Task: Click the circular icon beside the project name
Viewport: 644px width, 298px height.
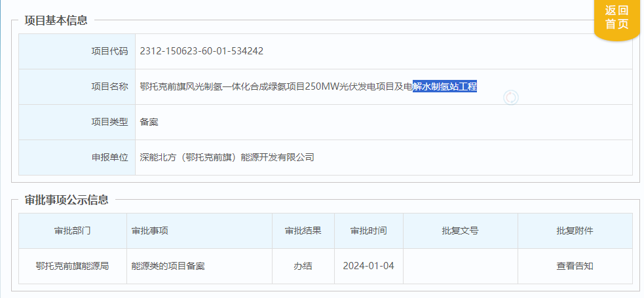Action: (510, 98)
